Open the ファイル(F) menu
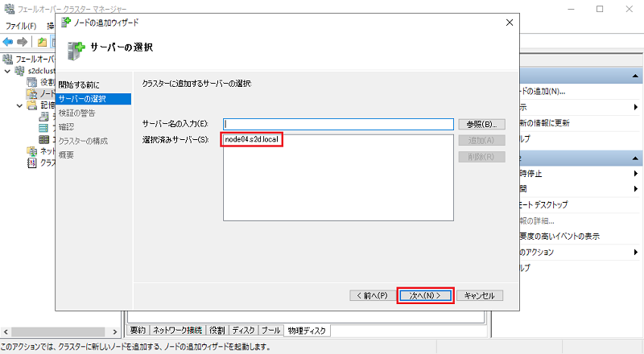644x354 pixels. 21,26
